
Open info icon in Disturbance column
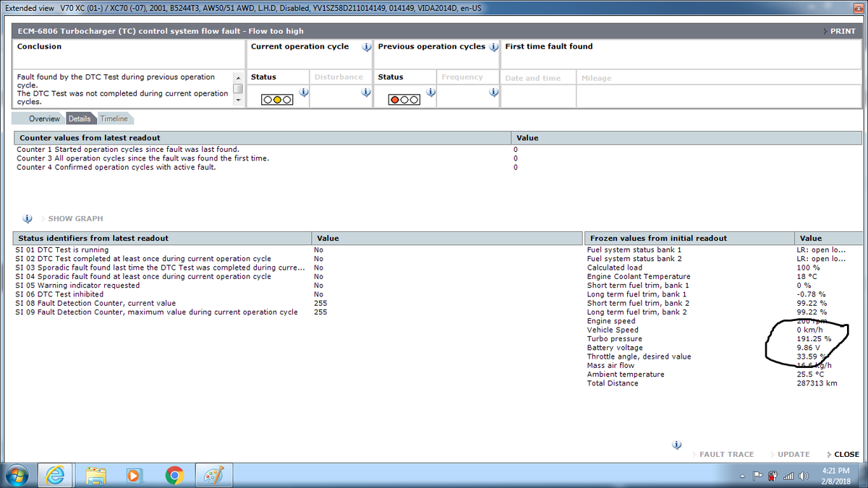click(366, 93)
